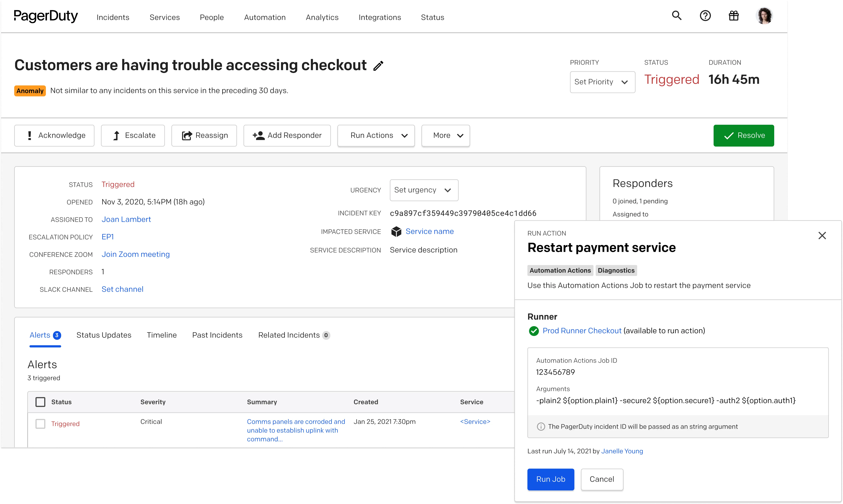This screenshot has height=504, width=843.
Task: Click the green runner available checkmark
Action: tap(534, 331)
